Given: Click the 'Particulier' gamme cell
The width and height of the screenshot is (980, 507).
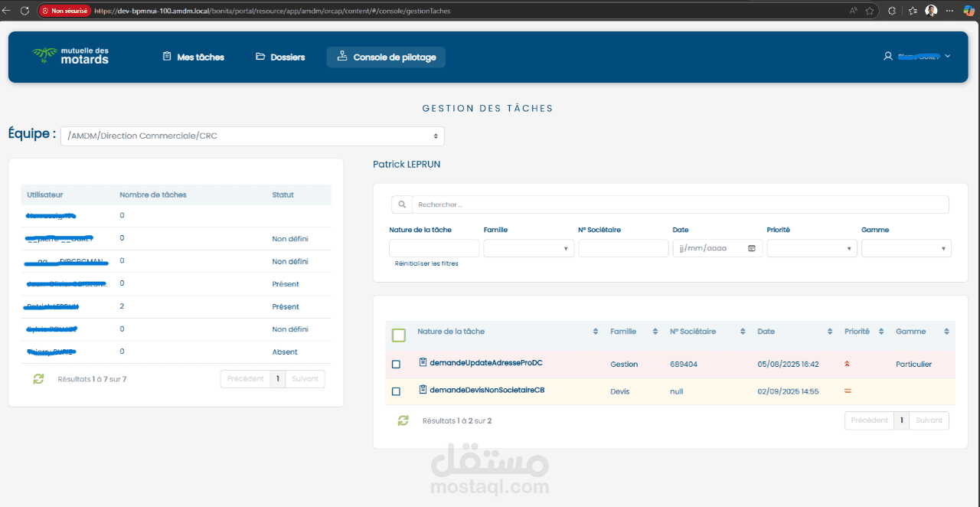Looking at the screenshot, I should [x=913, y=365].
